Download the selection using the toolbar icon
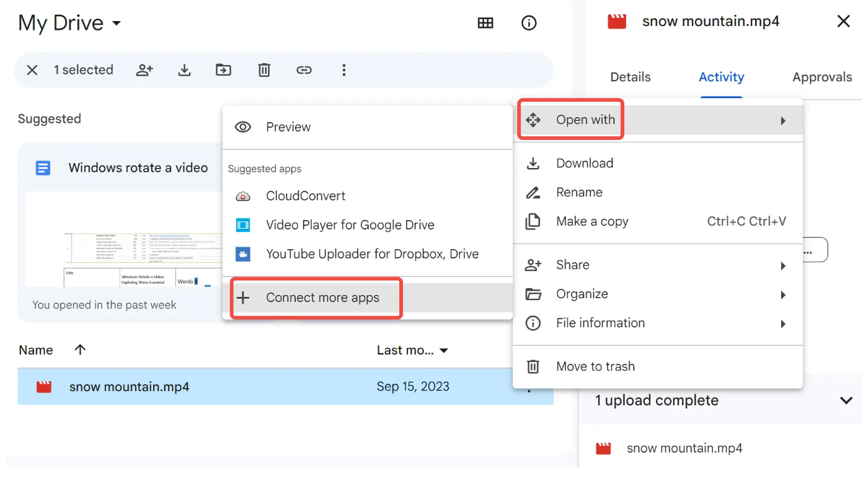 184,70
